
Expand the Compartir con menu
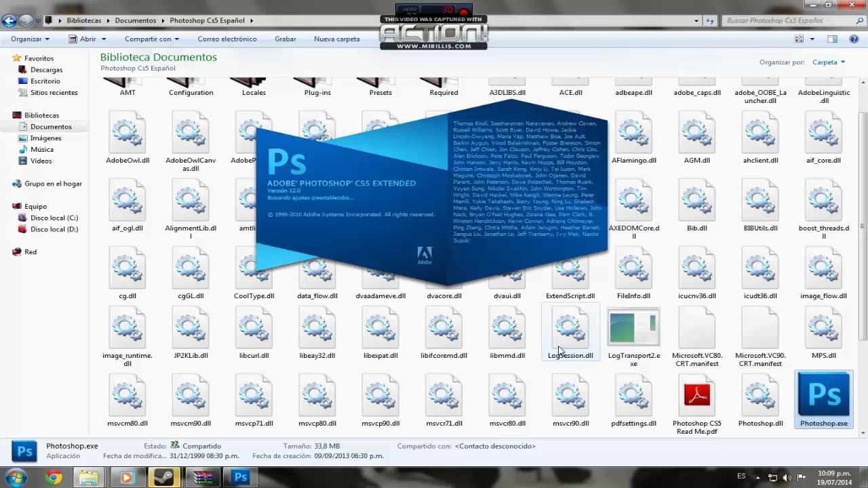click(152, 39)
